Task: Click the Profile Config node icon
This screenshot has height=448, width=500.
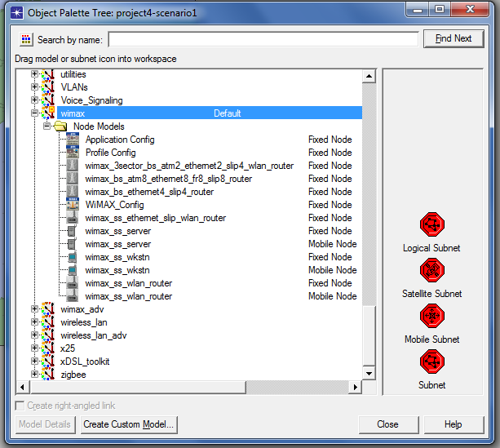Action: 73,153
